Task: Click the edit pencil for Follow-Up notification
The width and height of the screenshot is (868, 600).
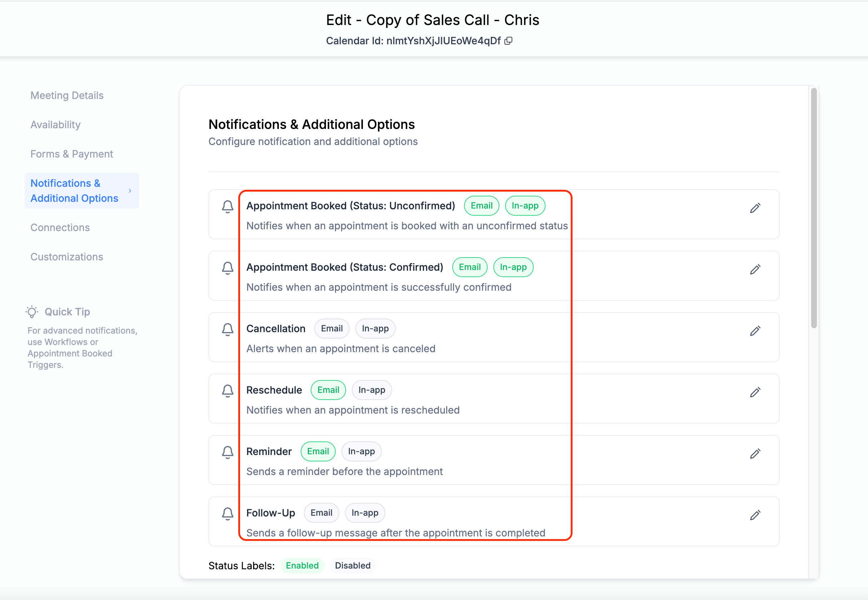Action: [x=756, y=515]
